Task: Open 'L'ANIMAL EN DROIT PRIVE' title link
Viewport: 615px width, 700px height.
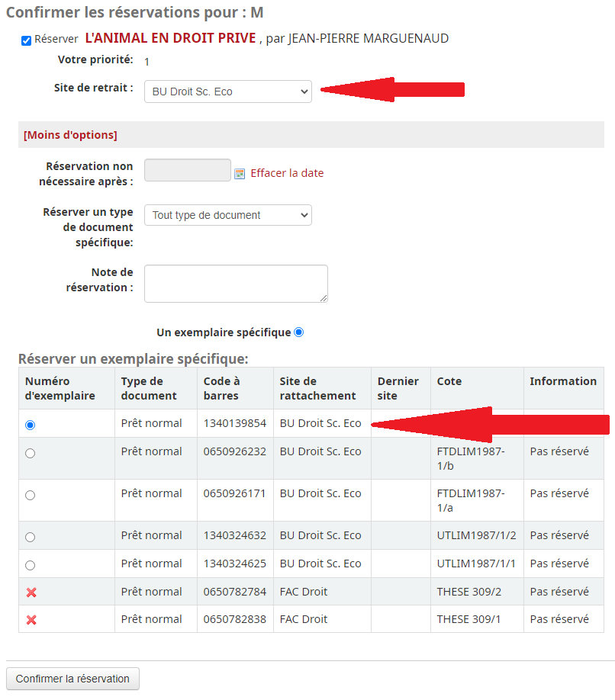Action: coord(170,38)
